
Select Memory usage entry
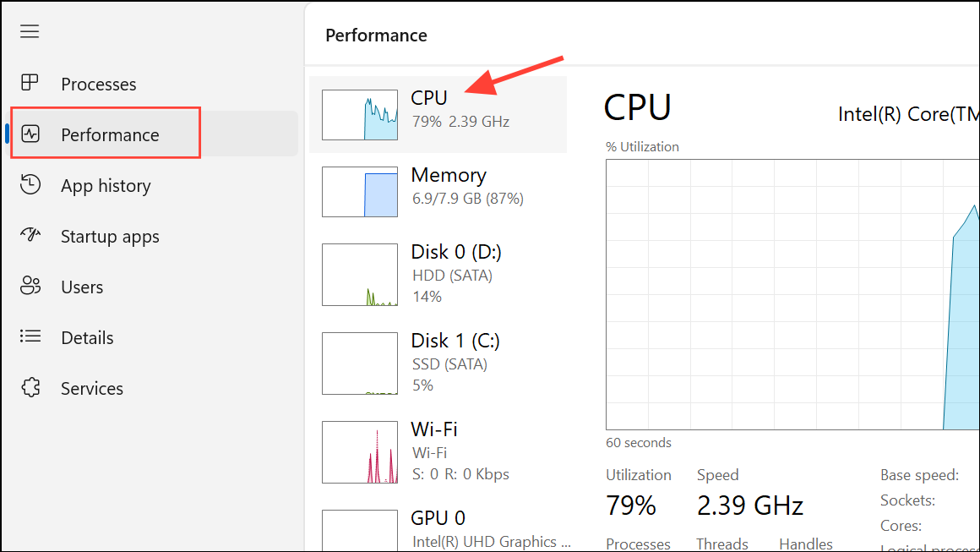point(438,191)
